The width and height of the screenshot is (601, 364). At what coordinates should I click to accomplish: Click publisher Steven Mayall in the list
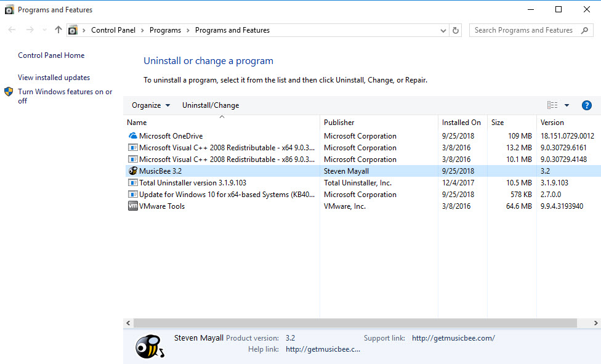tap(346, 171)
